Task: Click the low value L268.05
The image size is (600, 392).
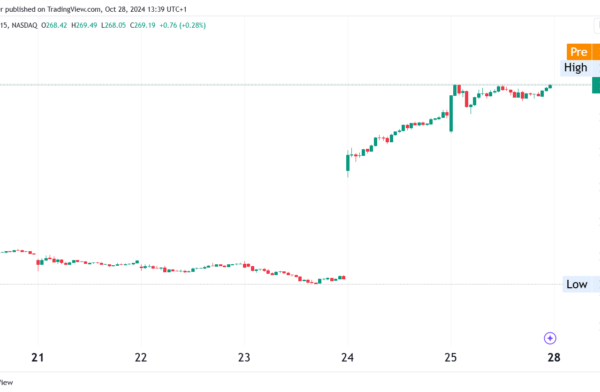Action: [x=113, y=25]
